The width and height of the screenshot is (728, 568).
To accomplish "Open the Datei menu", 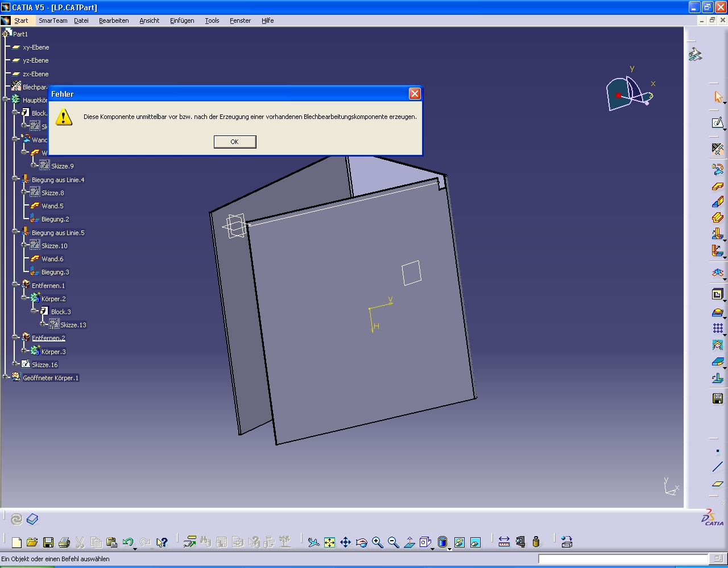I will click(81, 20).
